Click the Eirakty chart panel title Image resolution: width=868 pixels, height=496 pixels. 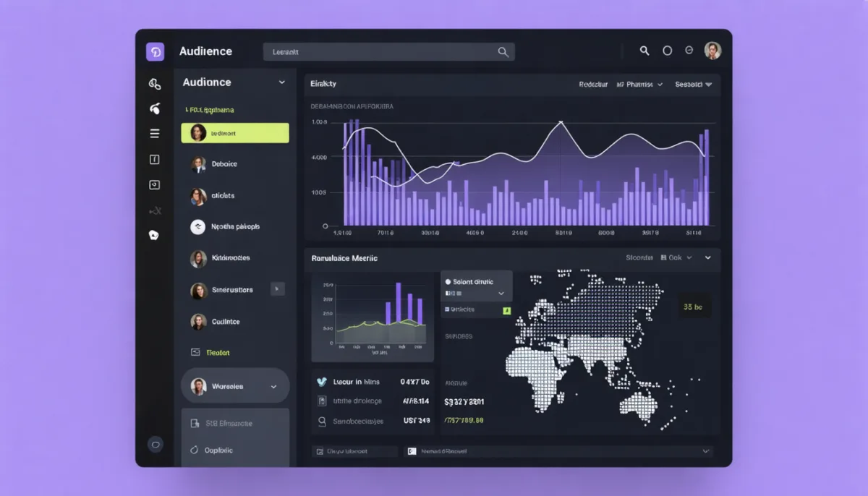pyautogui.click(x=323, y=85)
